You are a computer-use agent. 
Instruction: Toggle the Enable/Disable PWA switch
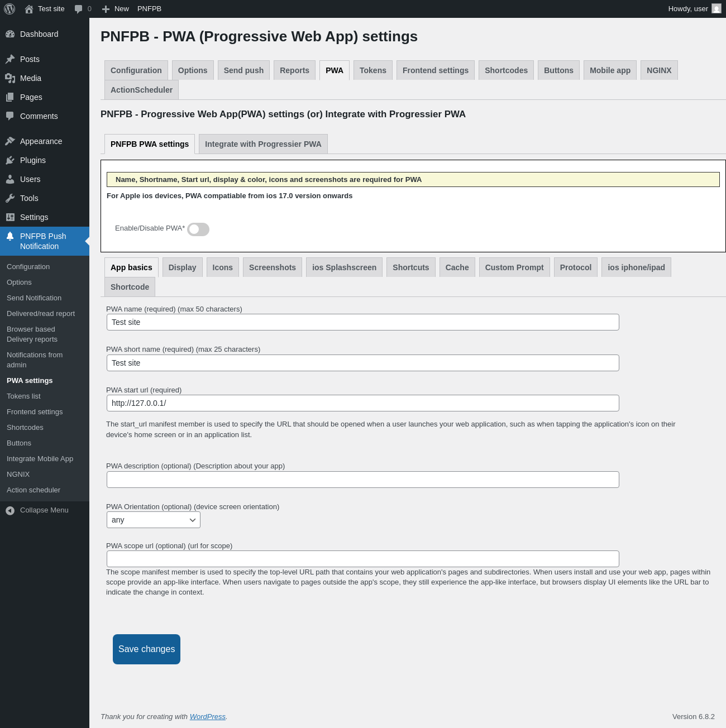coord(198,229)
